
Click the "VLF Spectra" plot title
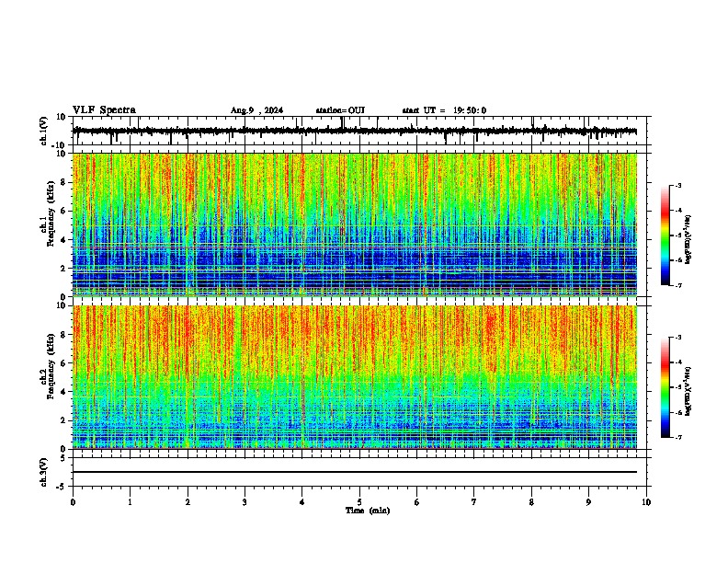104,110
